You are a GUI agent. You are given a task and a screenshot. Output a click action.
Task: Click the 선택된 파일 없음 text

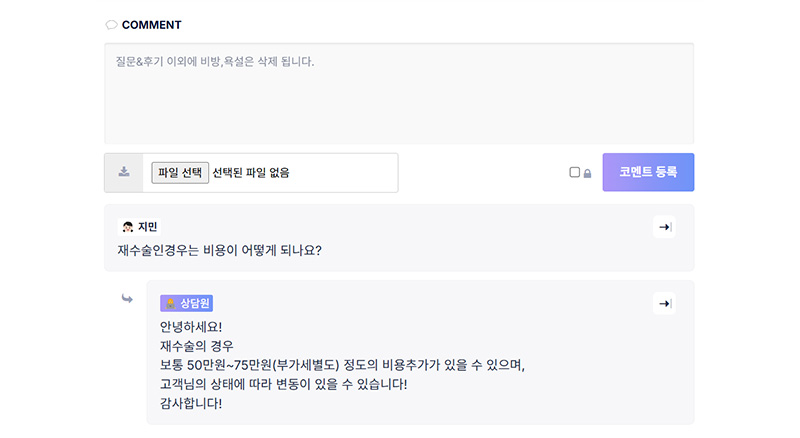tap(251, 173)
